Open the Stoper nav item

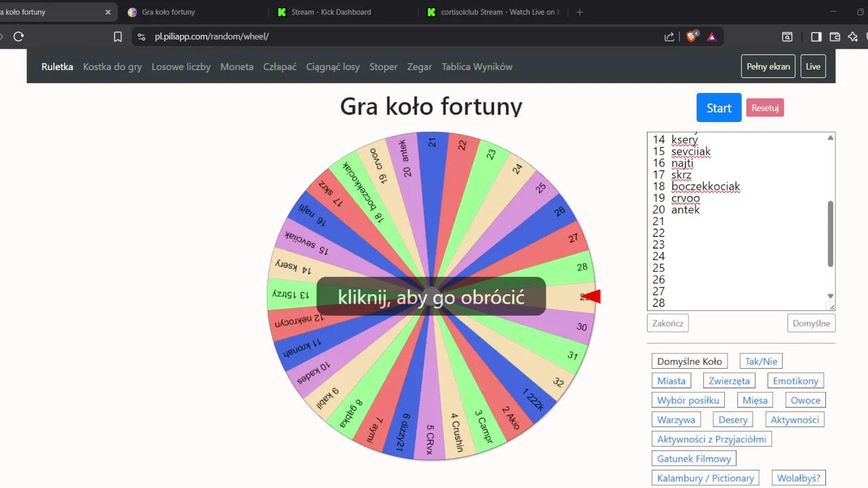pos(383,66)
